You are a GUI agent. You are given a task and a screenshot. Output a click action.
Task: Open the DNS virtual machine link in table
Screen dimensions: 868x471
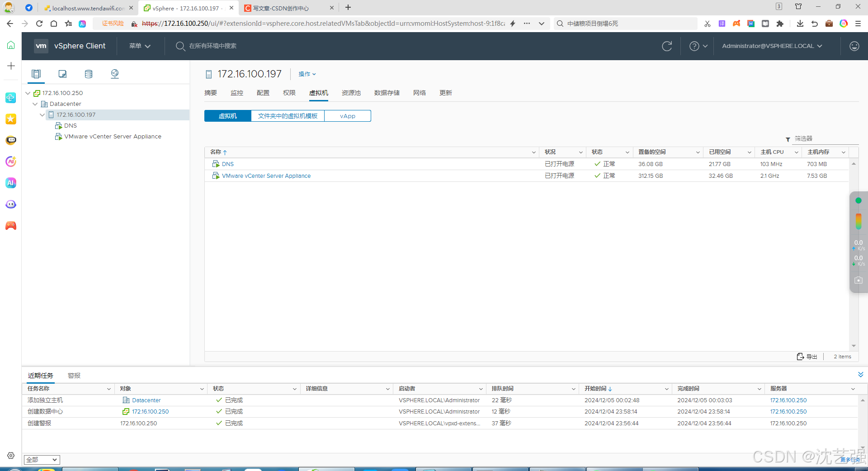click(x=228, y=164)
